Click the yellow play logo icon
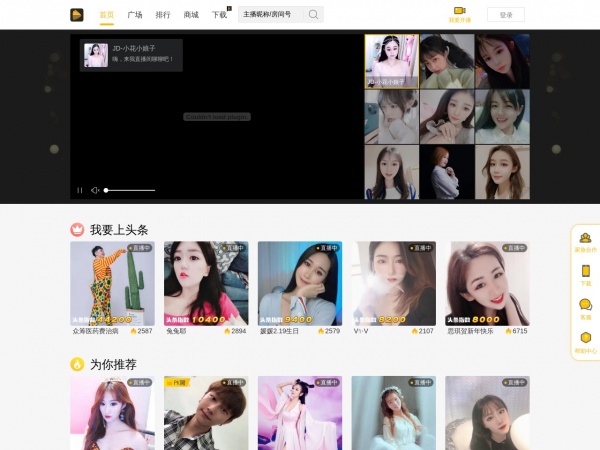Viewport: 600px width, 450px height. pos(77,15)
